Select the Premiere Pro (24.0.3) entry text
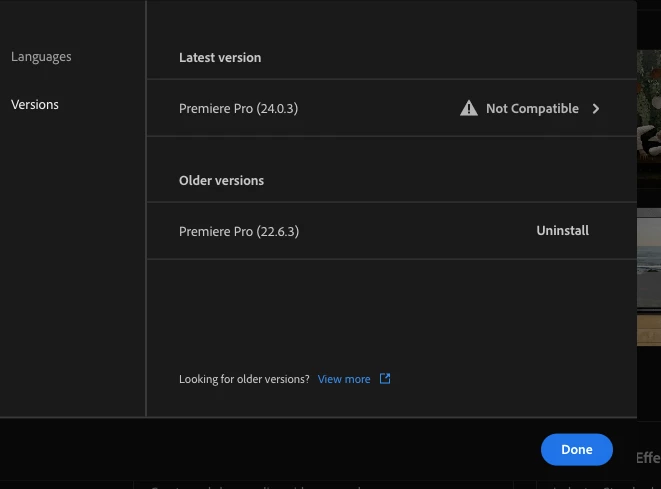 239,109
